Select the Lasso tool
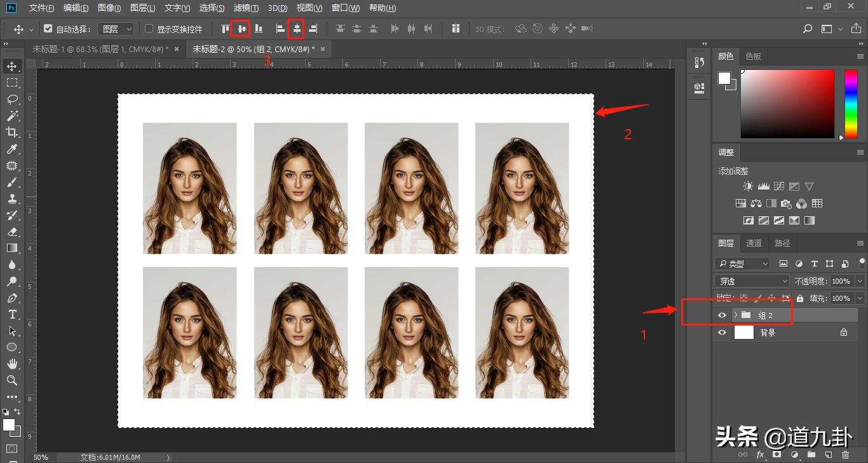 tap(12, 99)
